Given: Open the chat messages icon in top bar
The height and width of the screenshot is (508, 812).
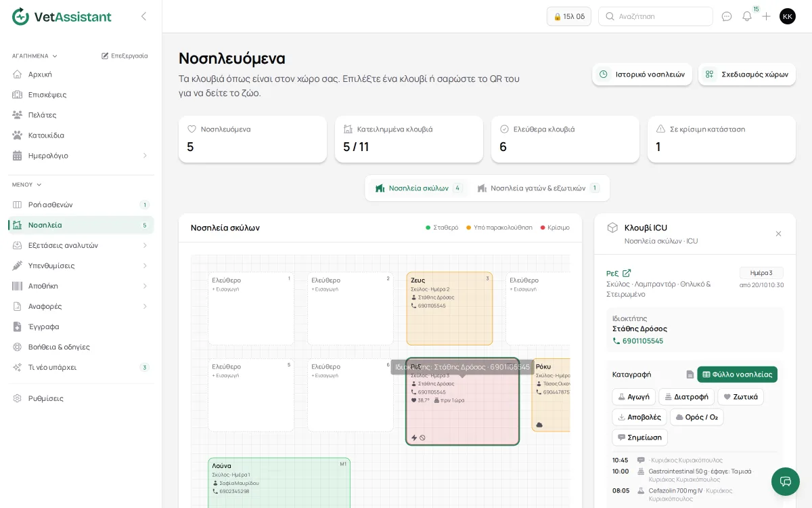Looking at the screenshot, I should pyautogui.click(x=727, y=16).
